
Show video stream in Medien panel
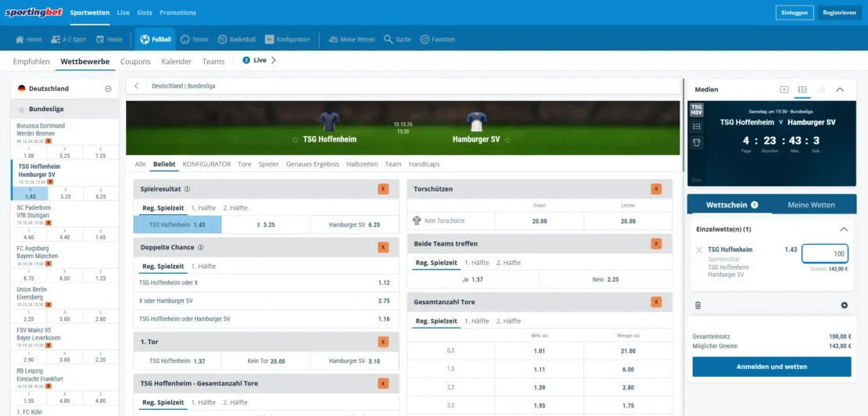click(x=784, y=90)
